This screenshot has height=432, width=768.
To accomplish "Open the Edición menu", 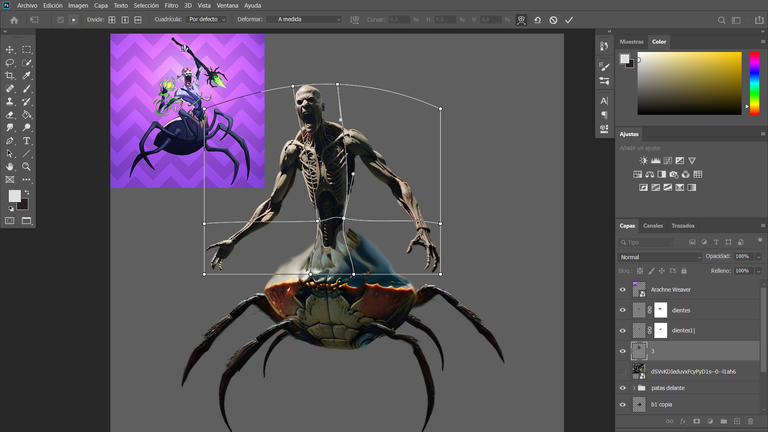I will pos(53,5).
